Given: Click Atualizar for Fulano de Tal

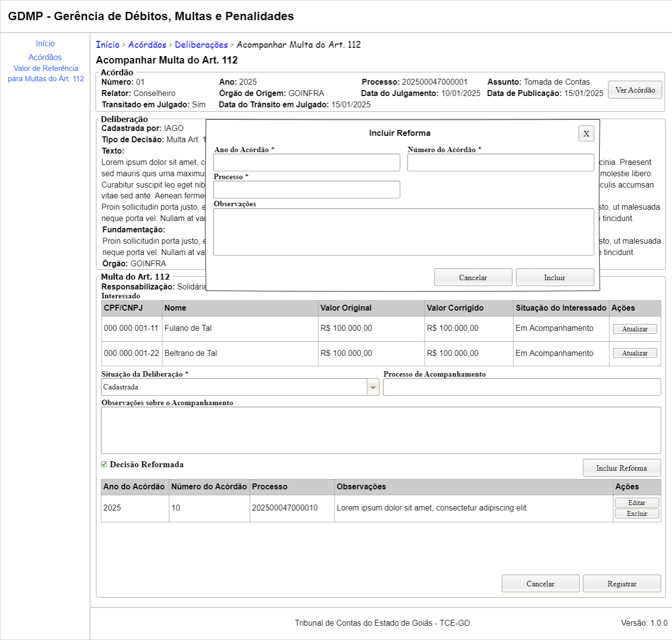Looking at the screenshot, I should click(x=635, y=329).
